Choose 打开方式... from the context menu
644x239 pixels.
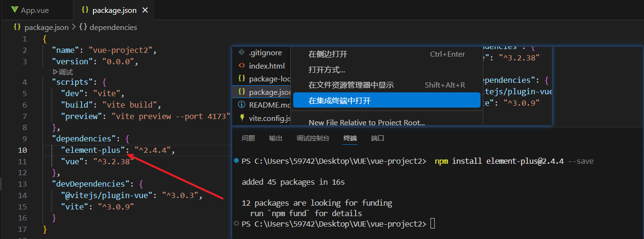click(387, 70)
